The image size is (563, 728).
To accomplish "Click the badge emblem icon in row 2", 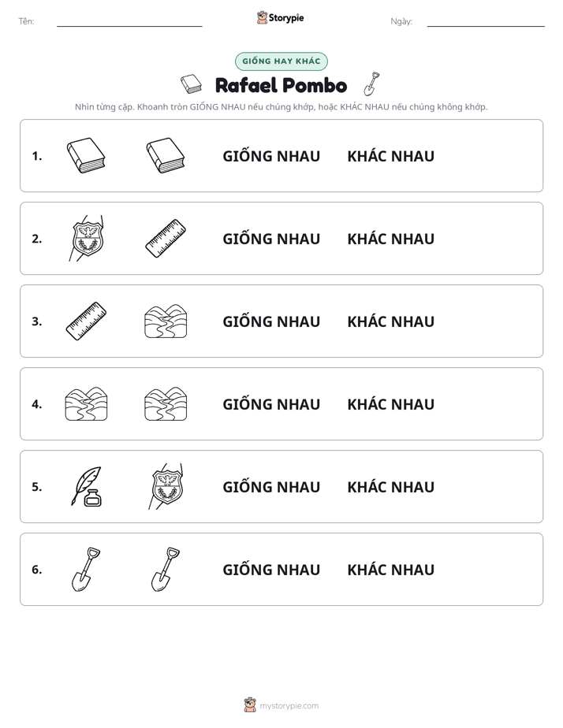I will tap(87, 238).
